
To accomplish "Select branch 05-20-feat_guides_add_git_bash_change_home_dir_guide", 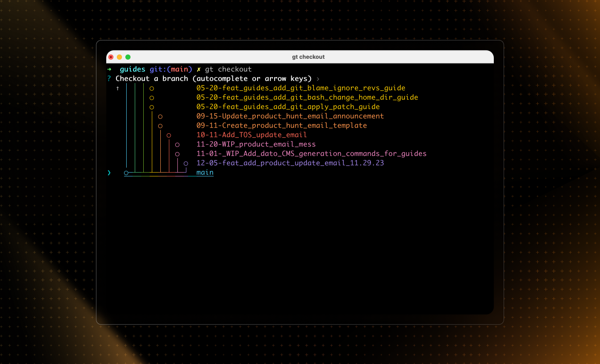I will click(x=307, y=97).
